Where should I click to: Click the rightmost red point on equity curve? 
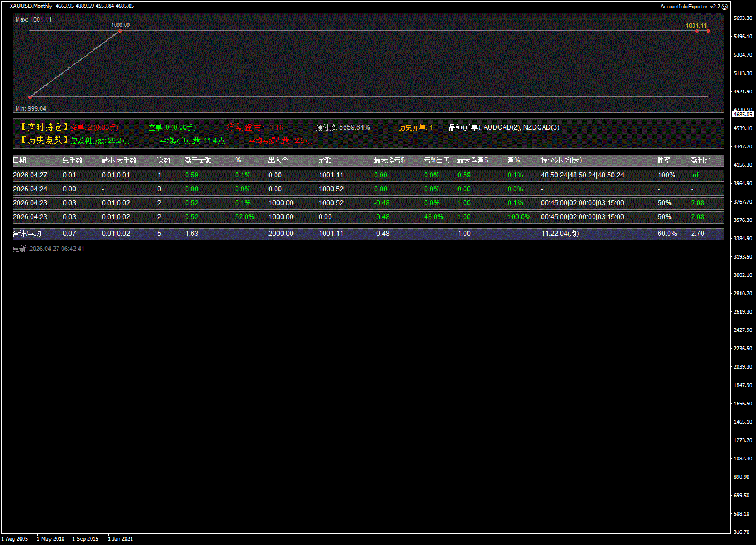point(708,31)
